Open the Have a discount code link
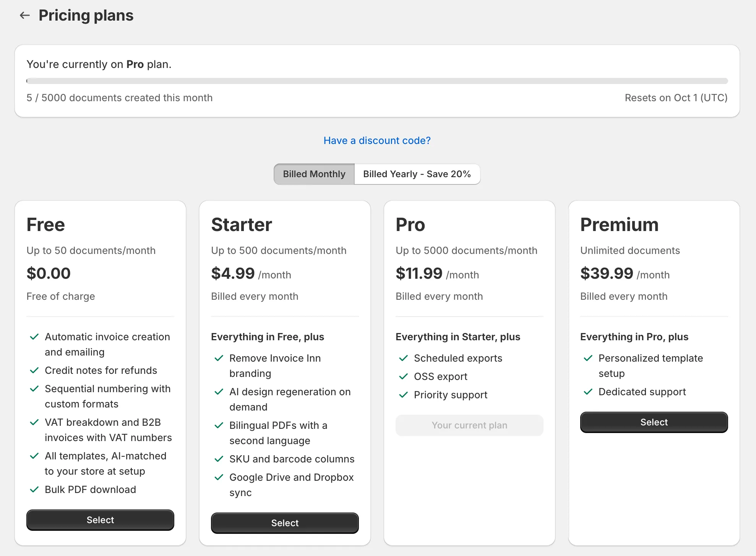The image size is (756, 556). pyautogui.click(x=377, y=141)
